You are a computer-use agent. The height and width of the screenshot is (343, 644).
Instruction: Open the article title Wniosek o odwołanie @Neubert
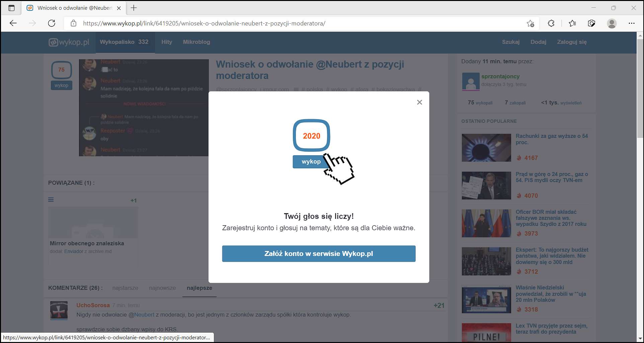coord(310,70)
